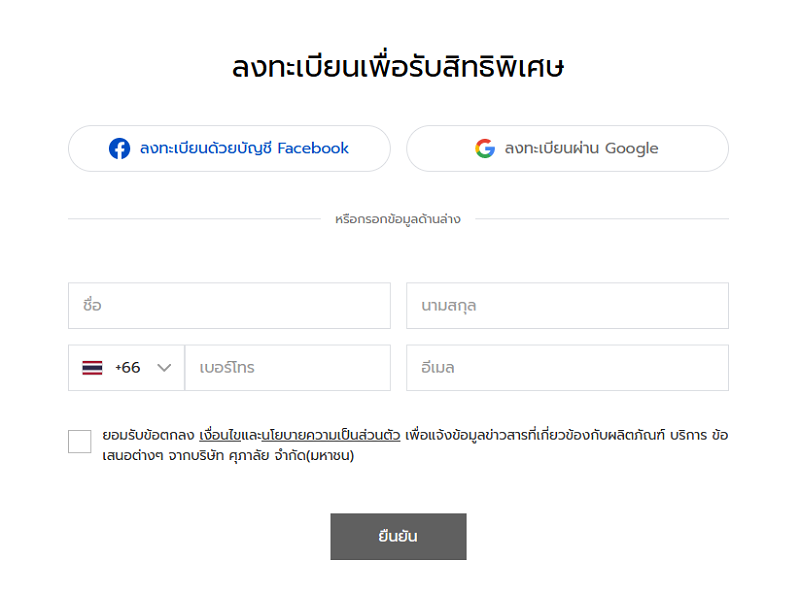The height and width of the screenshot is (592, 800).
Task: Open the นโยบายความเป็นส่วนตัว privacy policy link
Action: coord(331,435)
